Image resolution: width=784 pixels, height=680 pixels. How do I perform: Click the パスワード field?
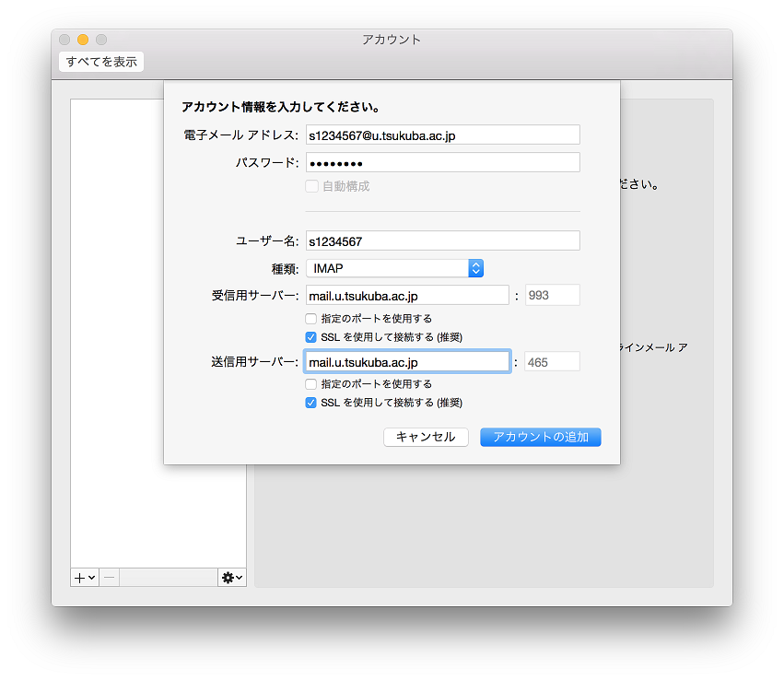[442, 162]
